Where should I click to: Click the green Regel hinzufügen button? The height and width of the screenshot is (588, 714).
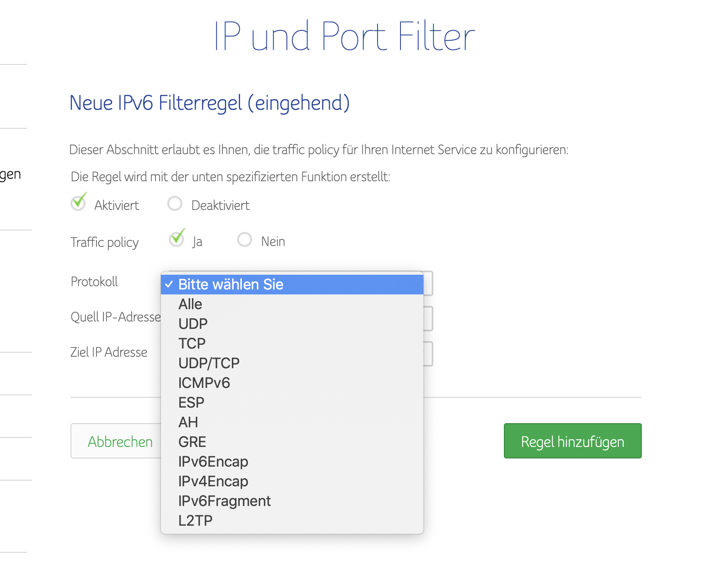pyautogui.click(x=572, y=441)
